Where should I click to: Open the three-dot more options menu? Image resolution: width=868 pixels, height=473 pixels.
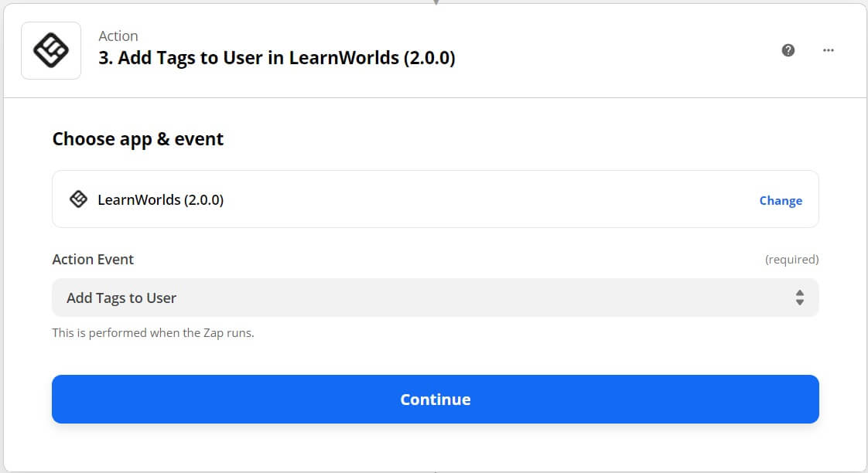pyautogui.click(x=828, y=50)
